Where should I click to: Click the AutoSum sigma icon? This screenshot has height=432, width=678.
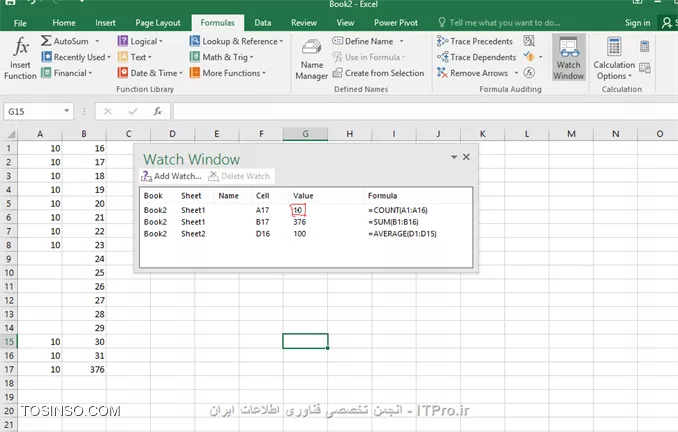point(46,41)
